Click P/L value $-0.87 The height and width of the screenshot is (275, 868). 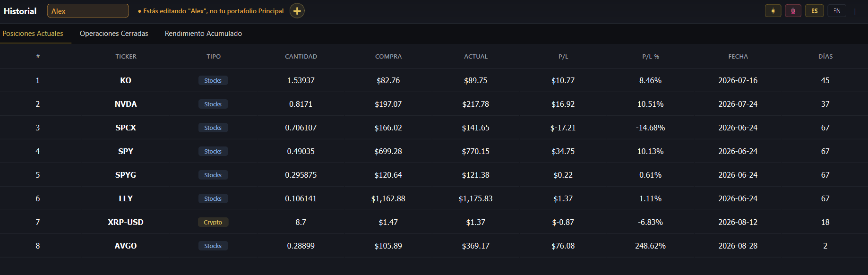point(563,222)
